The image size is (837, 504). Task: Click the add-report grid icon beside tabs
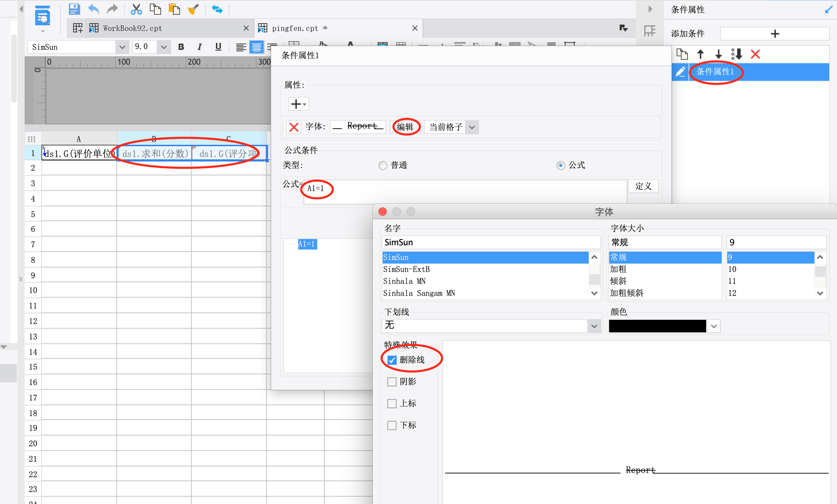pyautogui.click(x=78, y=28)
